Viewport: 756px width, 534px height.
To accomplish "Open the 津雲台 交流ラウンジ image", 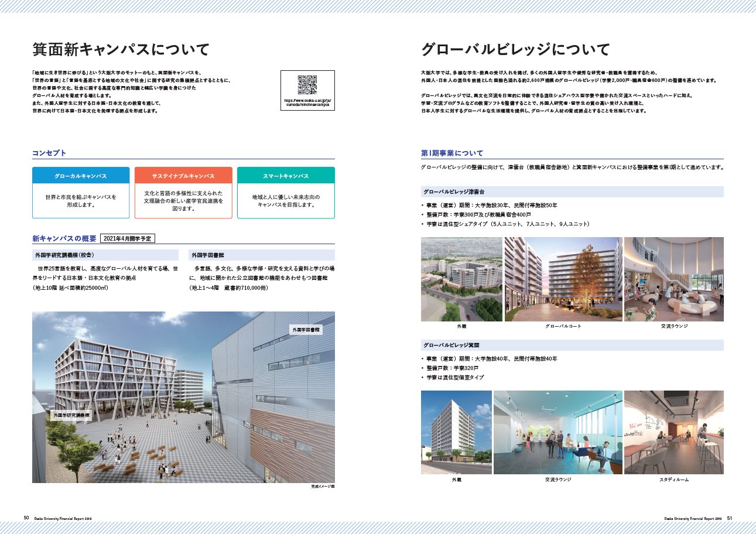I will coord(673,279).
